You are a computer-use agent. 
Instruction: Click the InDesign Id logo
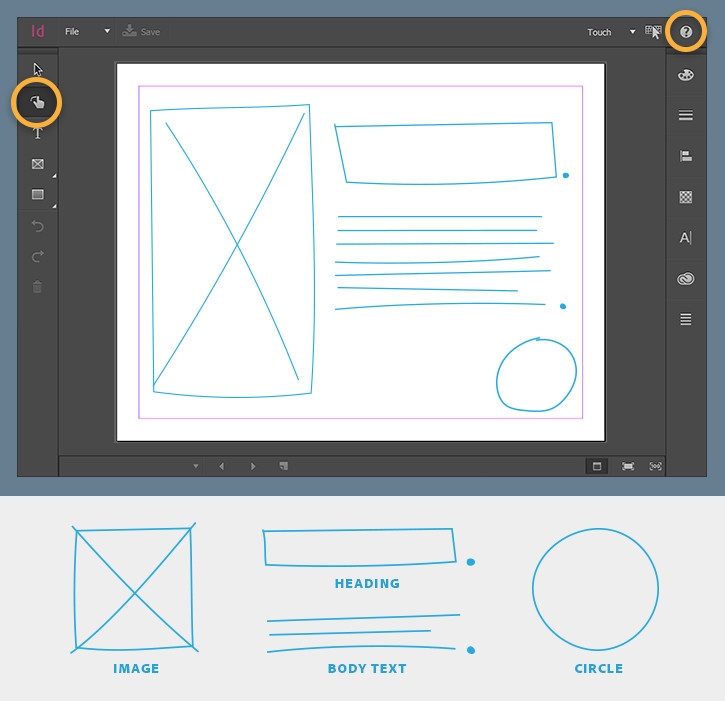[x=38, y=31]
